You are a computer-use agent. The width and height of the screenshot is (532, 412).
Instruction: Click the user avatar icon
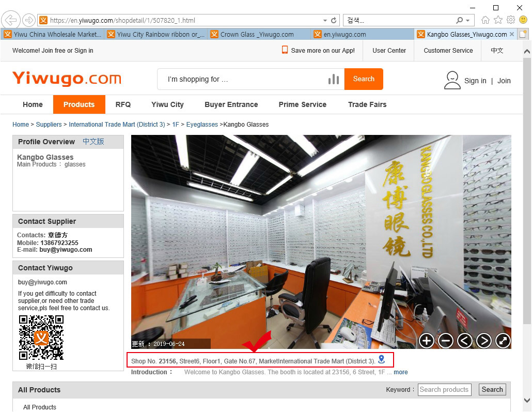coord(452,80)
